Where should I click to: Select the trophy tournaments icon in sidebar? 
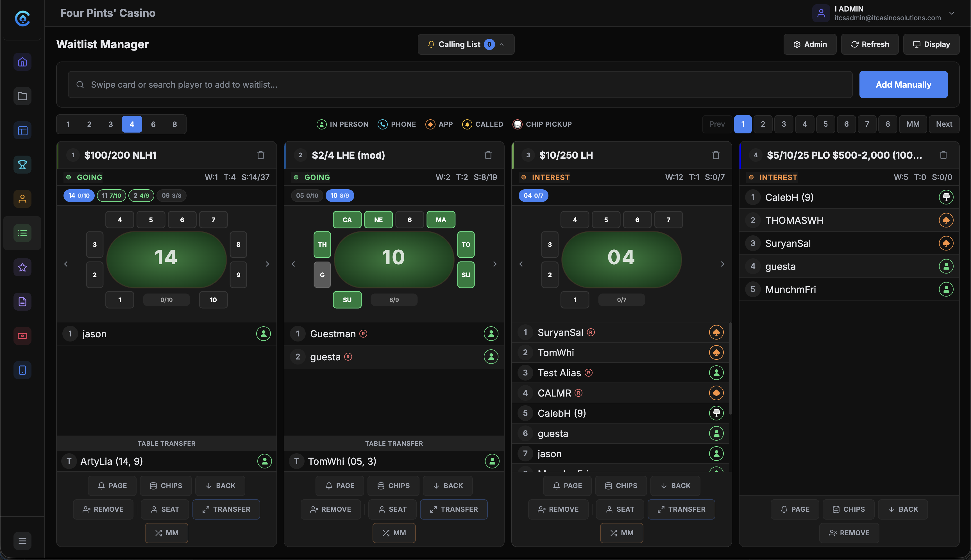tap(22, 164)
